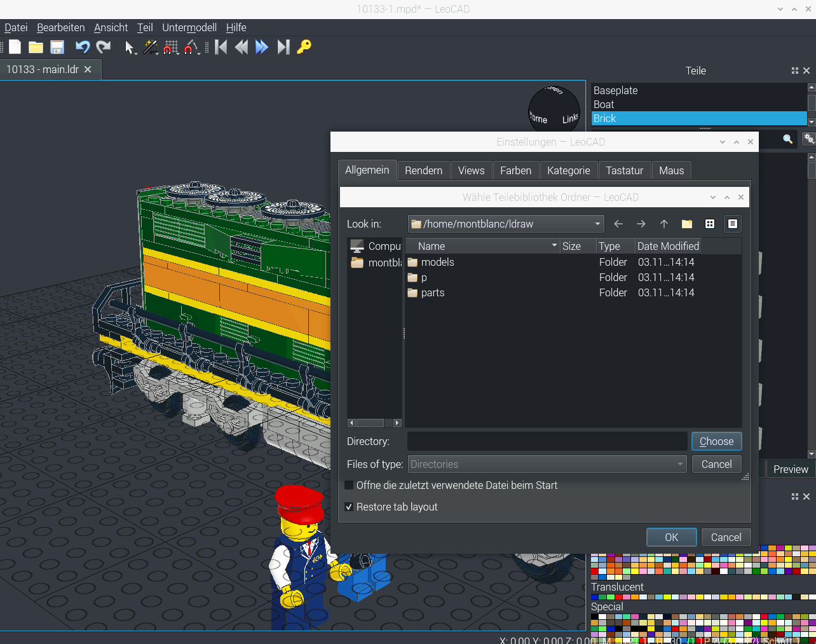Click the yellow key icon in toolbar
Image resolution: width=816 pixels, height=644 pixels.
(304, 47)
